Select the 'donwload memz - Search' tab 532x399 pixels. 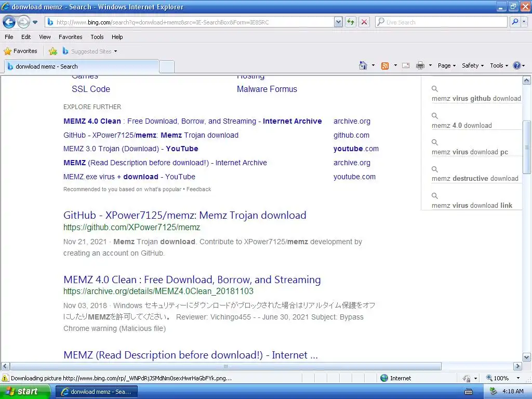click(x=82, y=66)
